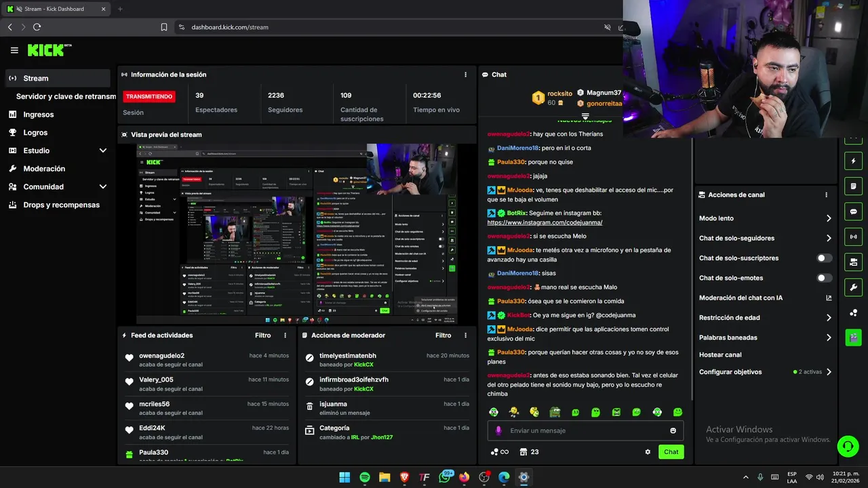This screenshot has height=488, width=868.
Task: Click the document icon in right rail
Action: tap(853, 186)
